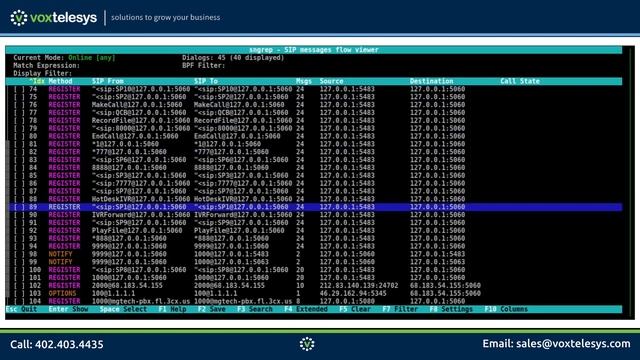Image resolution: width=640 pixels, height=360 pixels.
Task: Toggle selection checkbox for dialog 98
Action: pyautogui.click(x=18, y=254)
